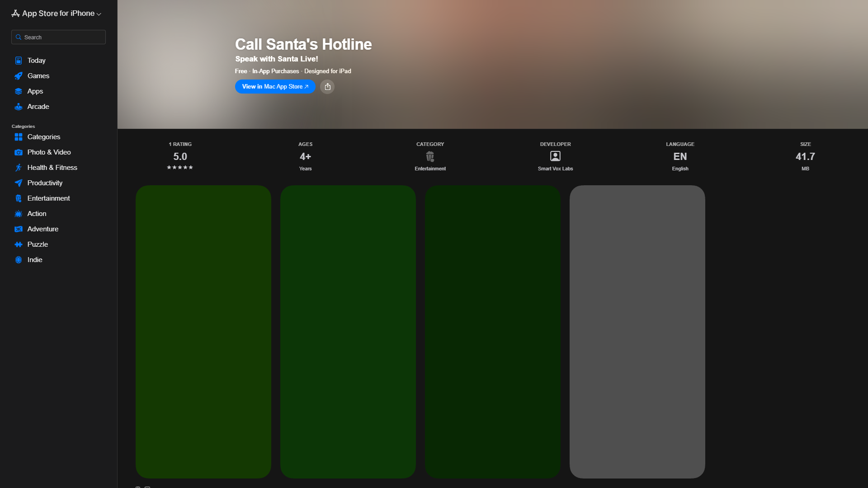Click the Health & Fitness runner icon
Viewport: 868px width, 488px height.
click(x=19, y=168)
